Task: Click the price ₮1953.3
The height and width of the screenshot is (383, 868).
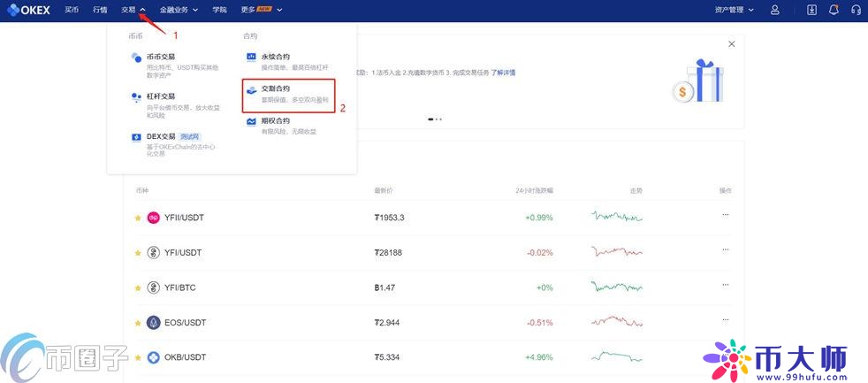Action: tap(389, 218)
